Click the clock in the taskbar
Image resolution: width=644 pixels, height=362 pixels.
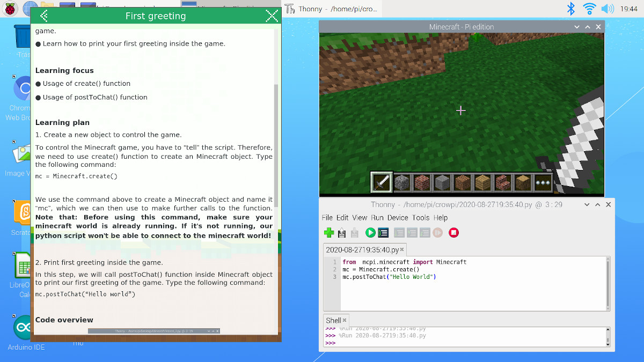tap(629, 9)
